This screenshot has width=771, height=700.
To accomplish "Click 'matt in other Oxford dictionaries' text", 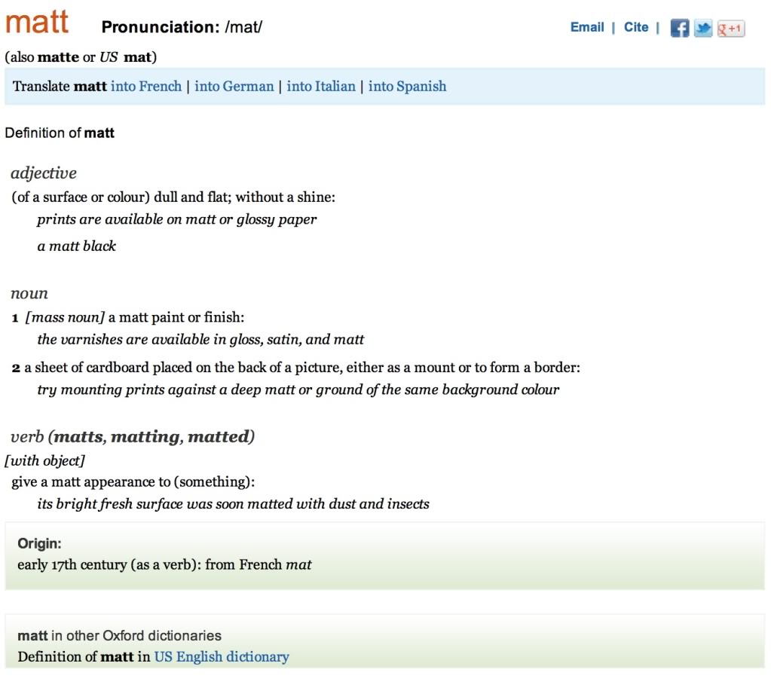I will pos(119,635).
